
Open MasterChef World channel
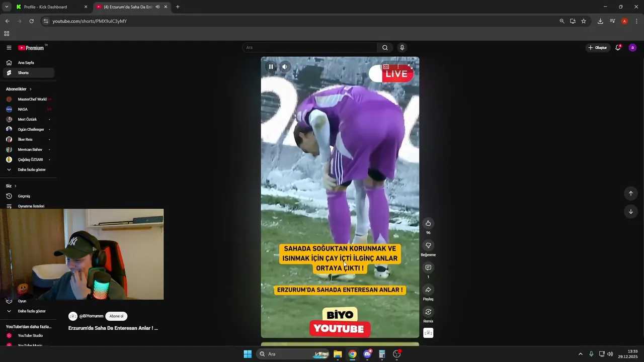tap(28, 99)
